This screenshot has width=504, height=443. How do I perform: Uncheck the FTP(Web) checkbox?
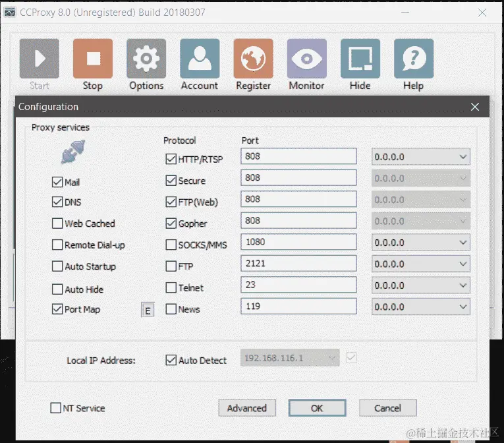(x=171, y=202)
